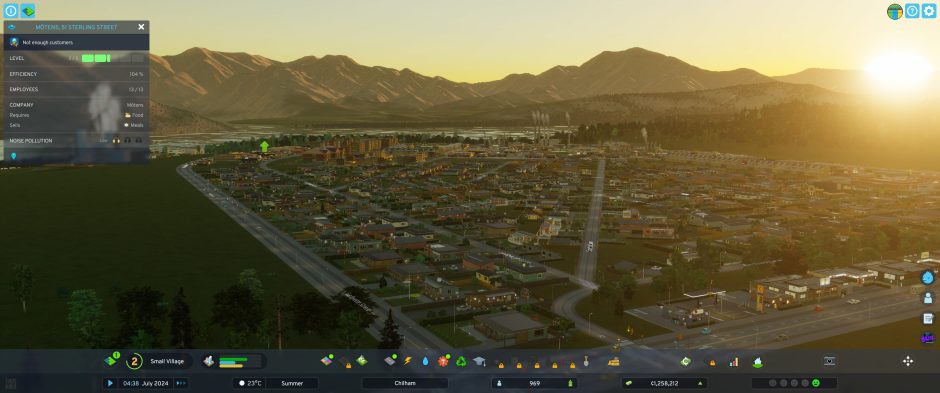Toggle pause/play simulation button
Viewport: 940px width, 393px height.
click(110, 383)
